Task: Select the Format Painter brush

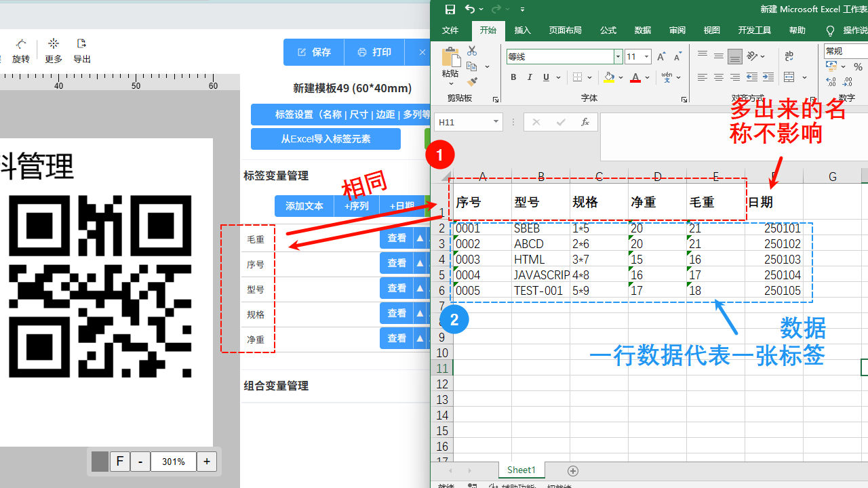Action: 472,82
